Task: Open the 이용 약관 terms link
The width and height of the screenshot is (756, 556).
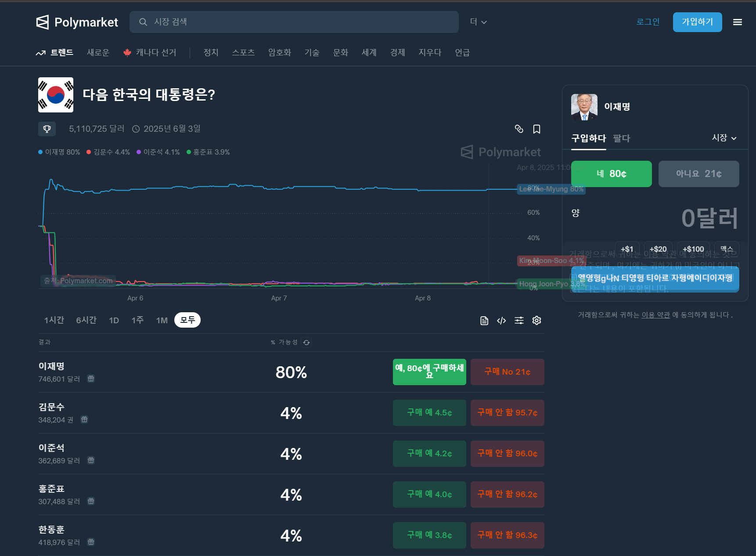Action: click(x=656, y=315)
